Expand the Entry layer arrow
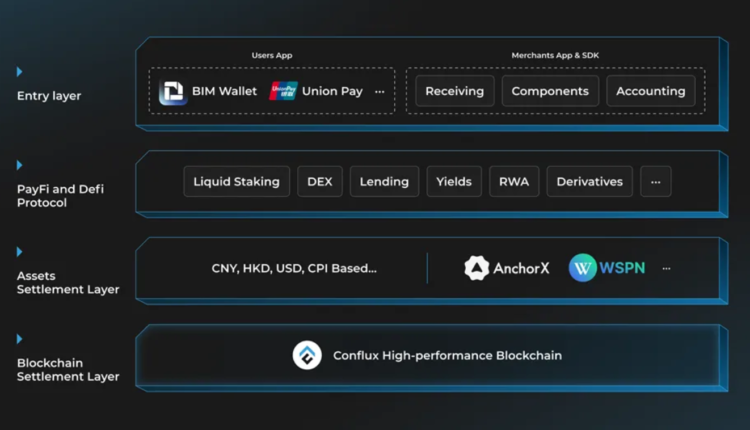 pos(20,72)
